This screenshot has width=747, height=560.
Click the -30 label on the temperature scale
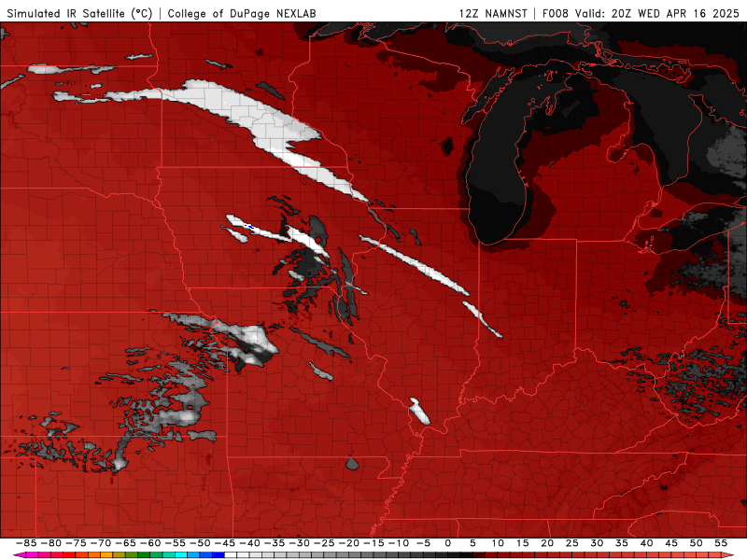299,543
